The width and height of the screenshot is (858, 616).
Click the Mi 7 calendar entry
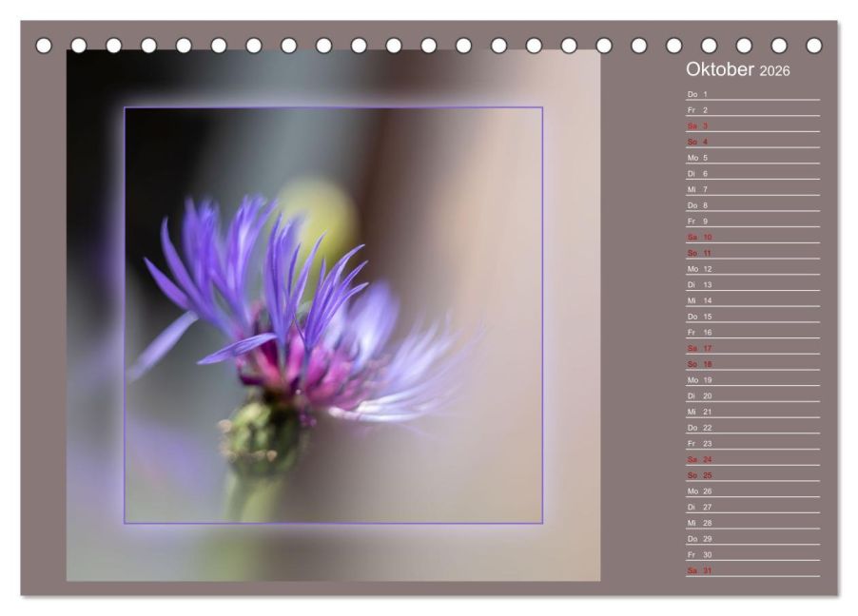[751, 189]
